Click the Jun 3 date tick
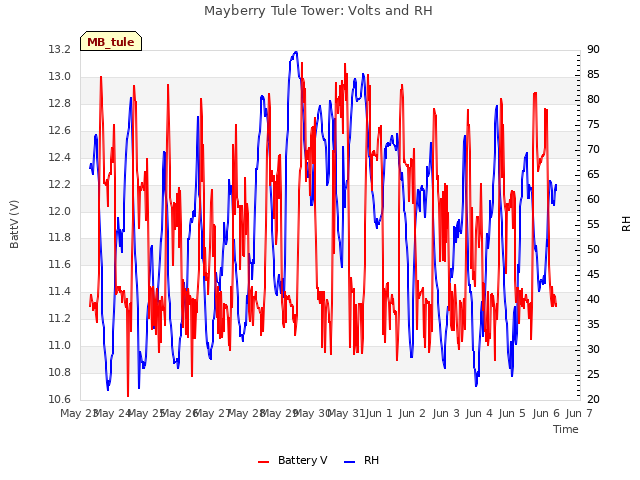This screenshot has height=480, width=640. [446, 413]
